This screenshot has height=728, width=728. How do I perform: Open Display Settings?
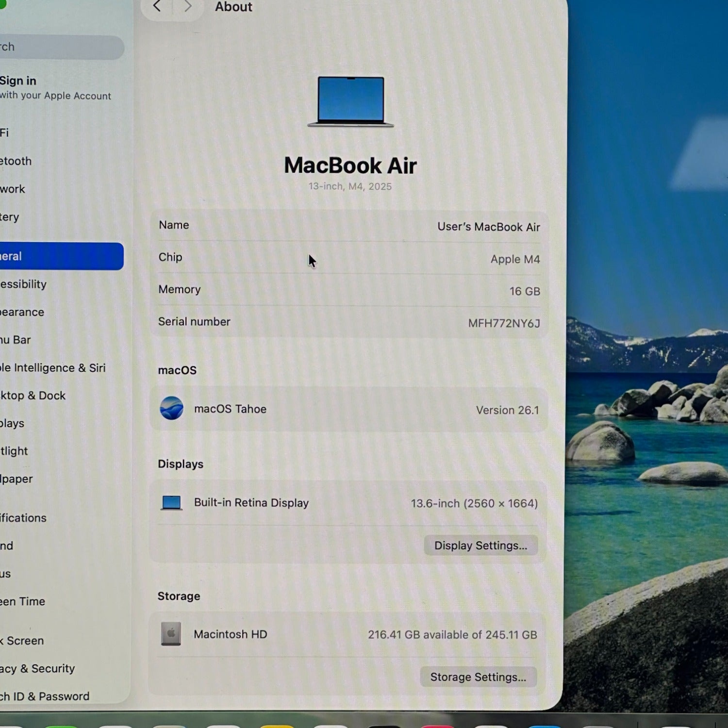point(480,546)
